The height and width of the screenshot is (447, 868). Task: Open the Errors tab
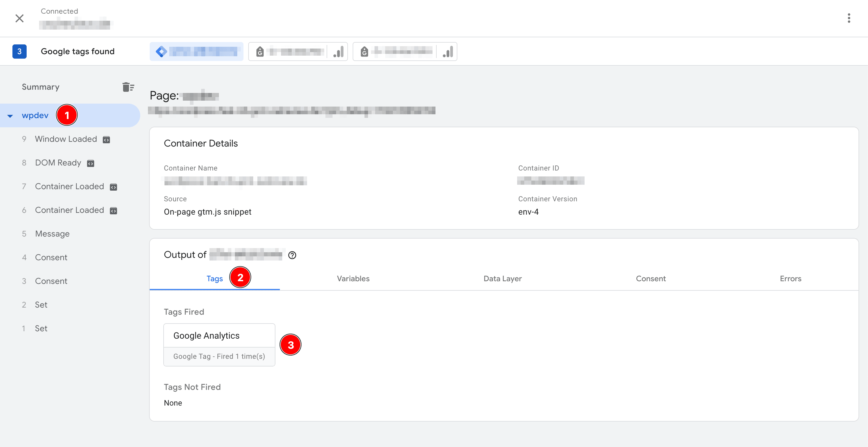(x=790, y=279)
